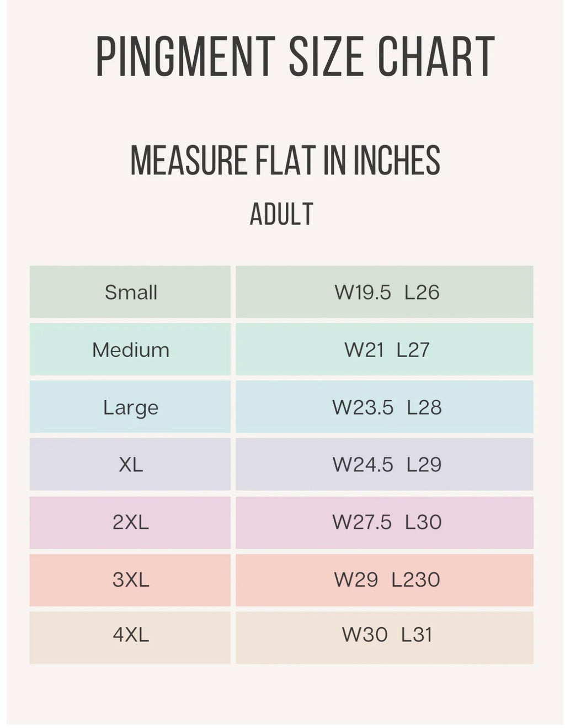This screenshot has width=565, height=728.
Task: Select the 2XL size label cell
Action: 131,522
